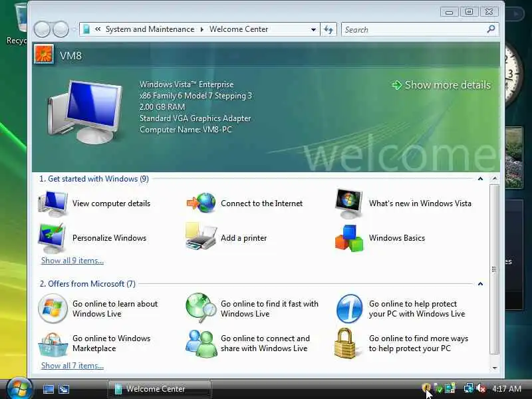Click the padlock find more ways to protect icon

coord(345,343)
